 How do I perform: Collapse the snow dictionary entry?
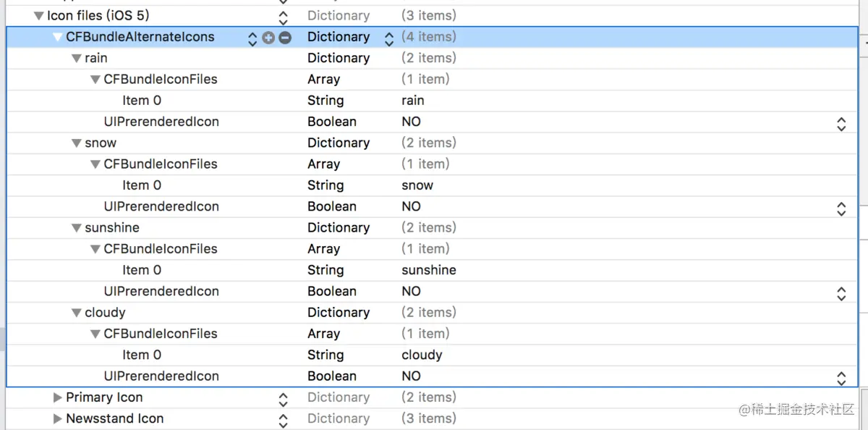coord(77,143)
